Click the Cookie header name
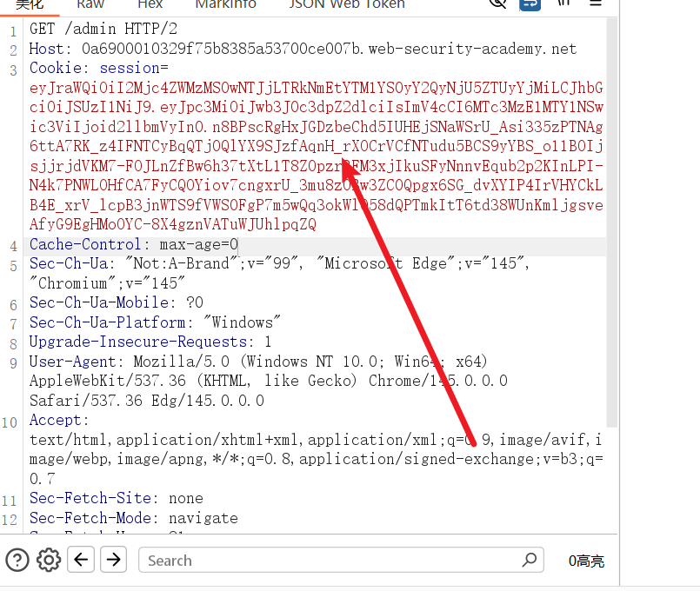Image resolution: width=700 pixels, height=591 pixels. [x=58, y=68]
